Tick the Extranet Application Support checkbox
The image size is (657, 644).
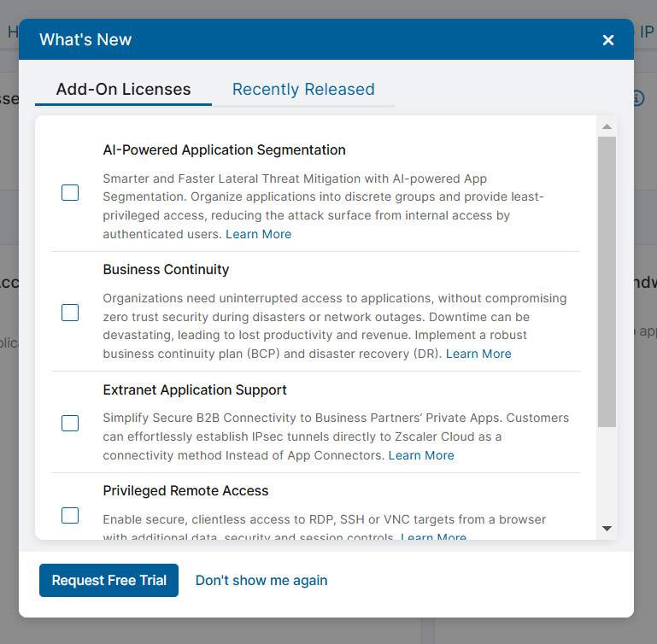70,424
